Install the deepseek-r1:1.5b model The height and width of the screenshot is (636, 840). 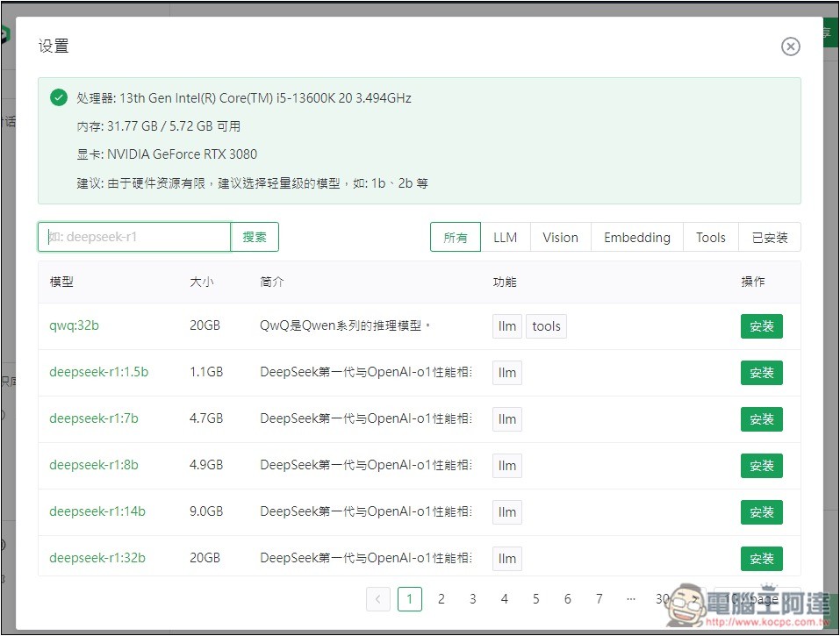pos(761,373)
